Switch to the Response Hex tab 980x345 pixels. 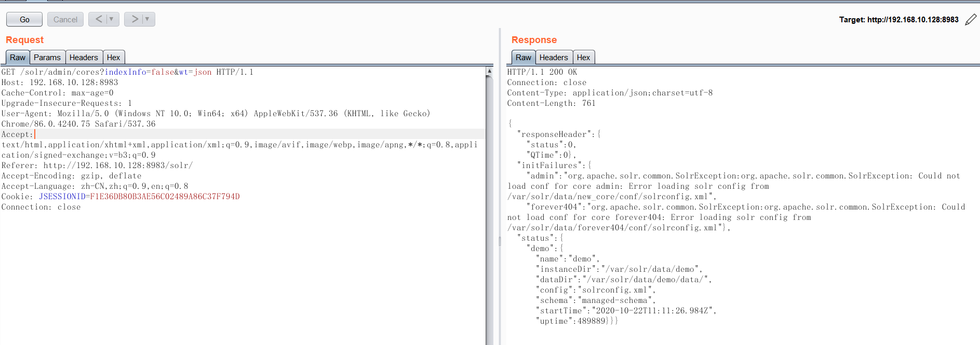coord(583,58)
